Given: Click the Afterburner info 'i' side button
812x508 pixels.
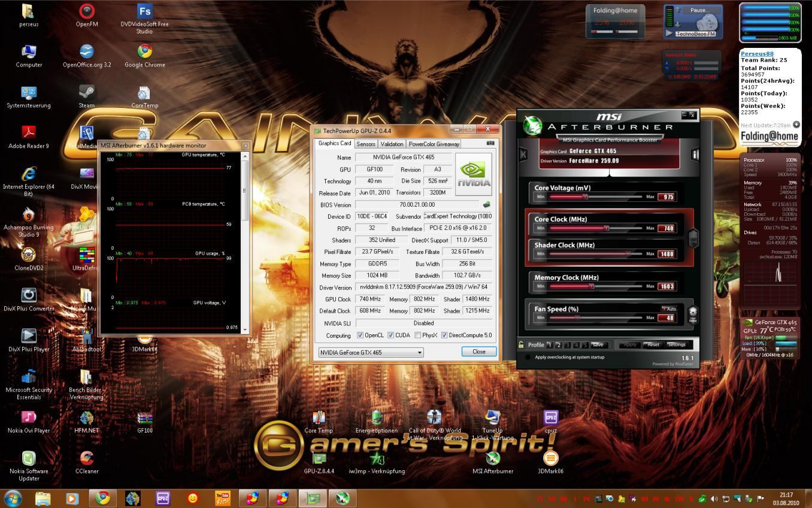Looking at the screenshot, I should pos(695,155).
